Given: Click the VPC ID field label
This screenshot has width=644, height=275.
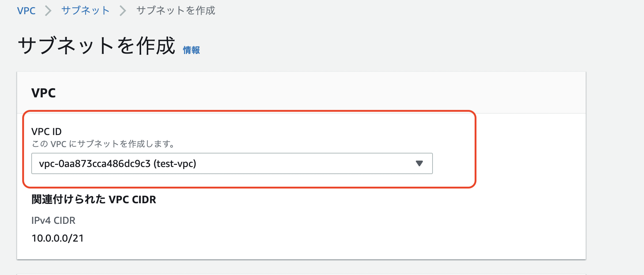Looking at the screenshot, I should click(x=47, y=131).
